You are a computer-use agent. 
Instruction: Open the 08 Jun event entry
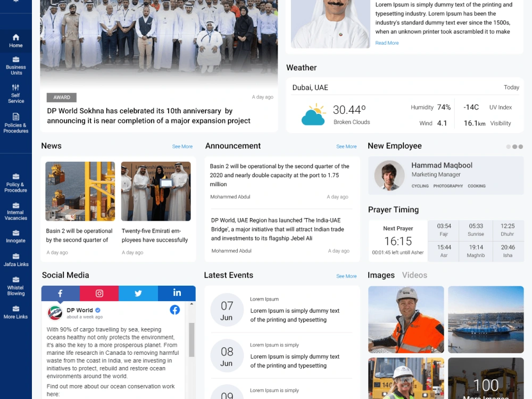pyautogui.click(x=281, y=355)
